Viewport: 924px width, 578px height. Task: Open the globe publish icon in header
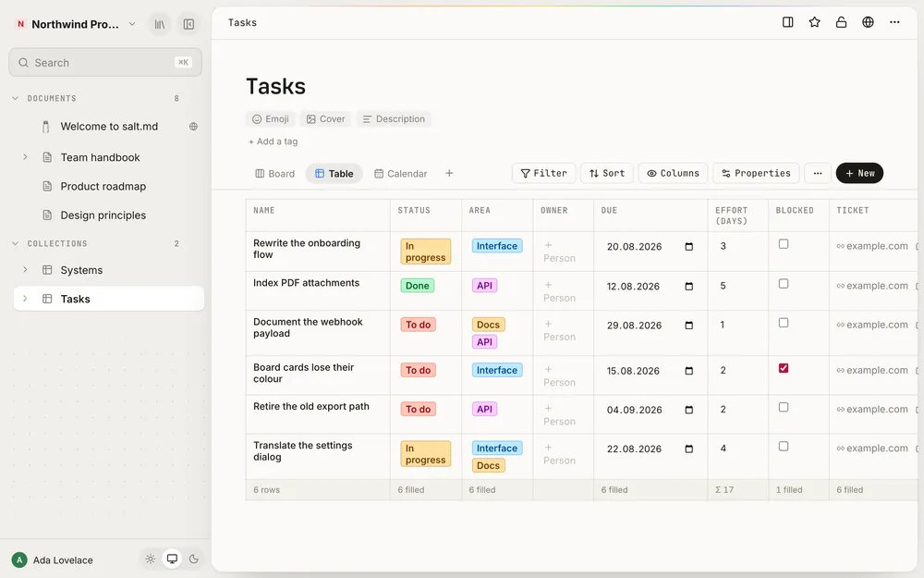868,22
